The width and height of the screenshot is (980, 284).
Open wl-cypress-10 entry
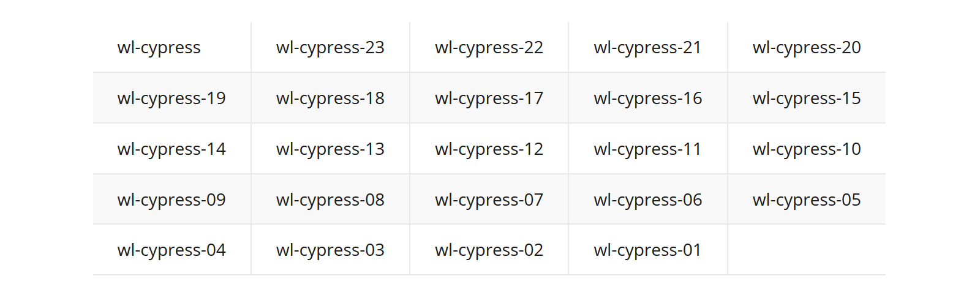pos(807,149)
